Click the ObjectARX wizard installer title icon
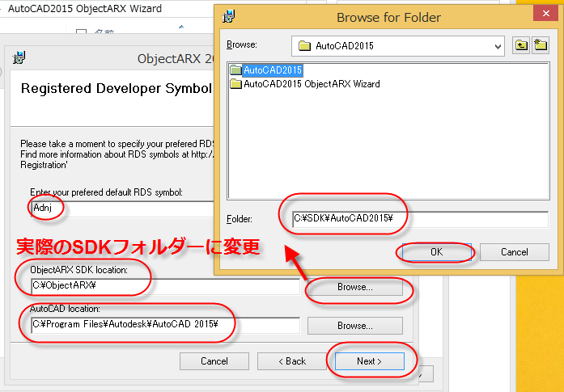The width and height of the screenshot is (564, 392). coord(19,57)
